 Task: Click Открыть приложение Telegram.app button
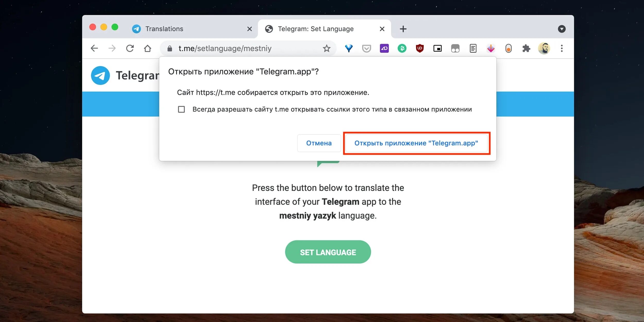(416, 143)
